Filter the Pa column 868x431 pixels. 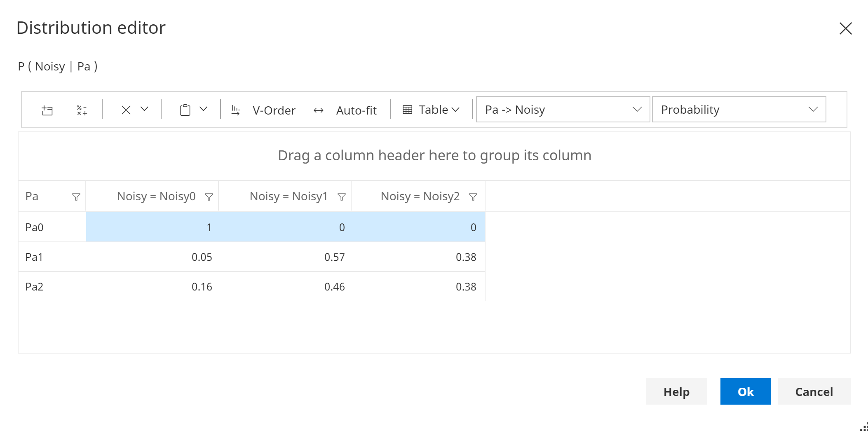[76, 197]
